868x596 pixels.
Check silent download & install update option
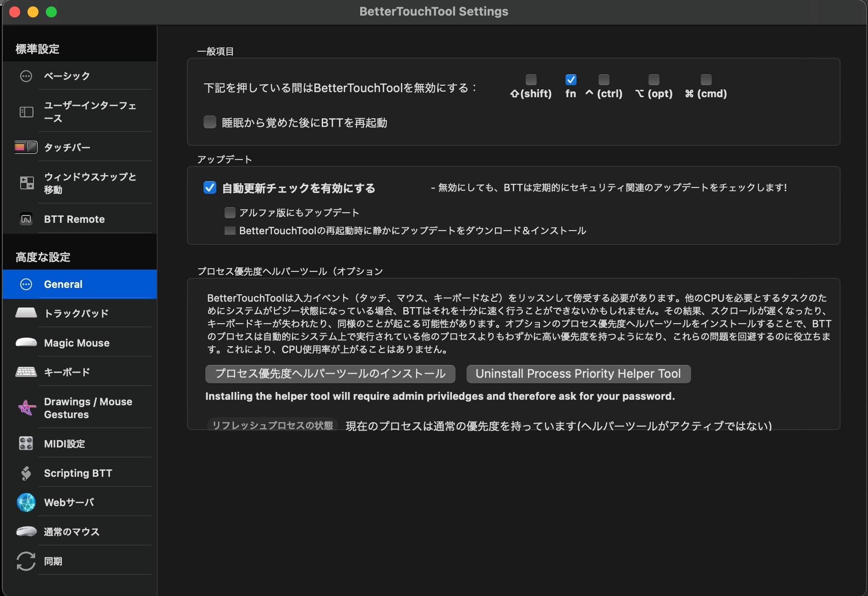coord(230,231)
